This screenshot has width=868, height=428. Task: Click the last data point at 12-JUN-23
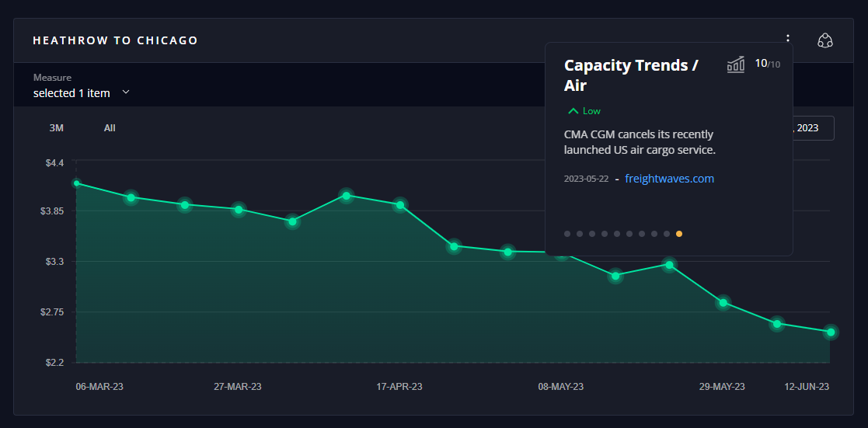coord(831,332)
